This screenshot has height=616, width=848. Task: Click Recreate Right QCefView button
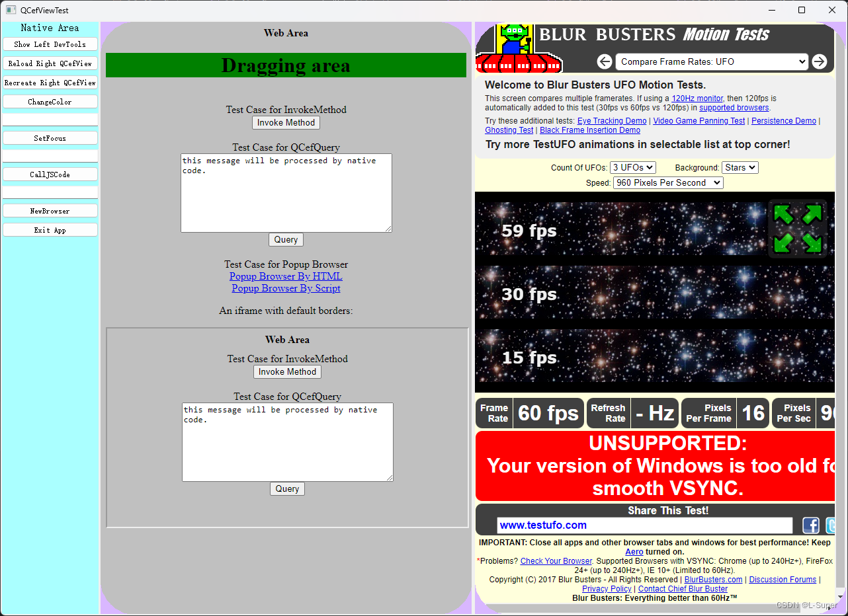pyautogui.click(x=50, y=83)
